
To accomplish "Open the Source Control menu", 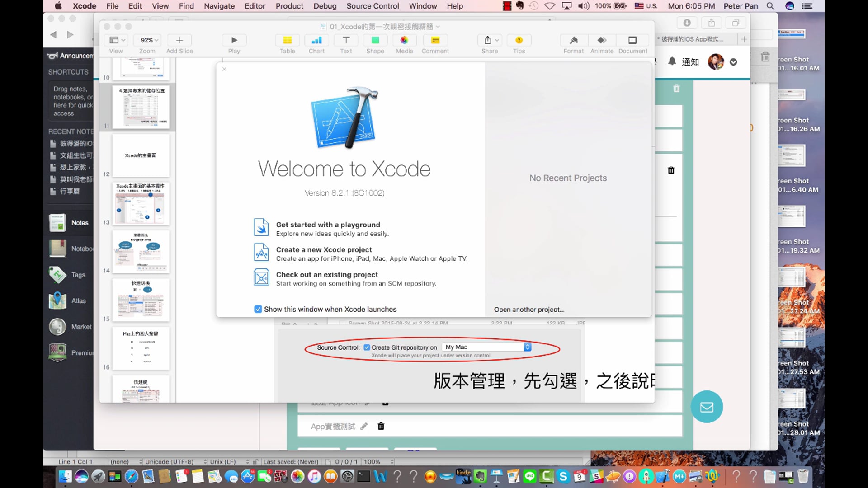I will (x=373, y=6).
